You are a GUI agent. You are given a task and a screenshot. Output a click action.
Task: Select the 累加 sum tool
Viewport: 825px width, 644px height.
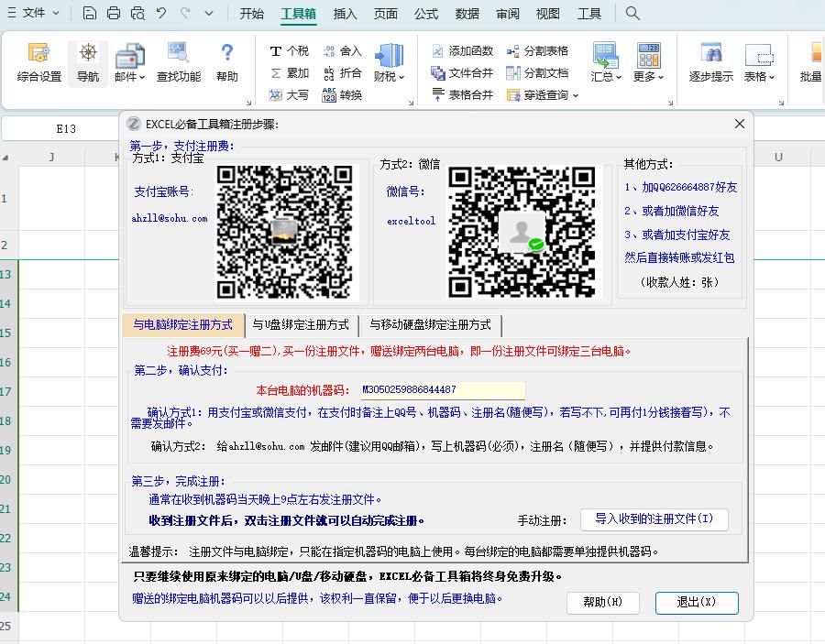(290, 73)
